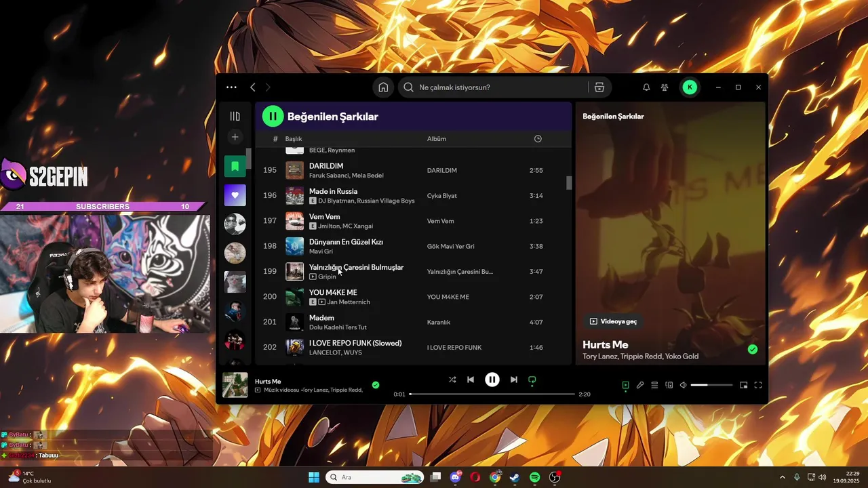Viewport: 868px width, 488px height.
Task: Open the Gök Mavi Yer Gri album
Action: pyautogui.click(x=451, y=247)
